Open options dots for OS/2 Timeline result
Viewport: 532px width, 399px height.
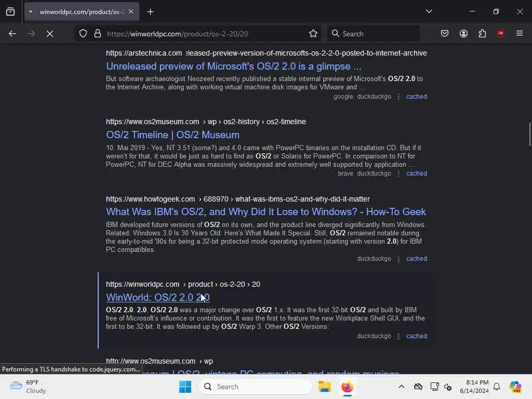pyautogui.click(x=398, y=174)
